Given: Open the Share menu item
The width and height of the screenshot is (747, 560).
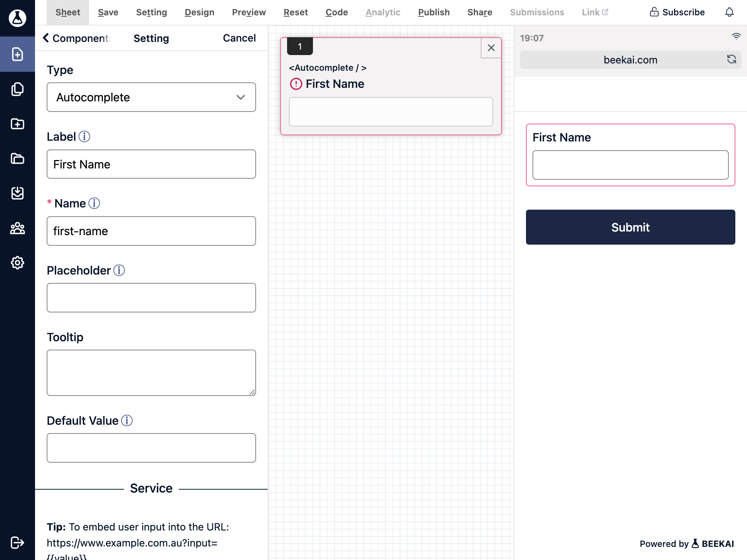Looking at the screenshot, I should point(480,12).
